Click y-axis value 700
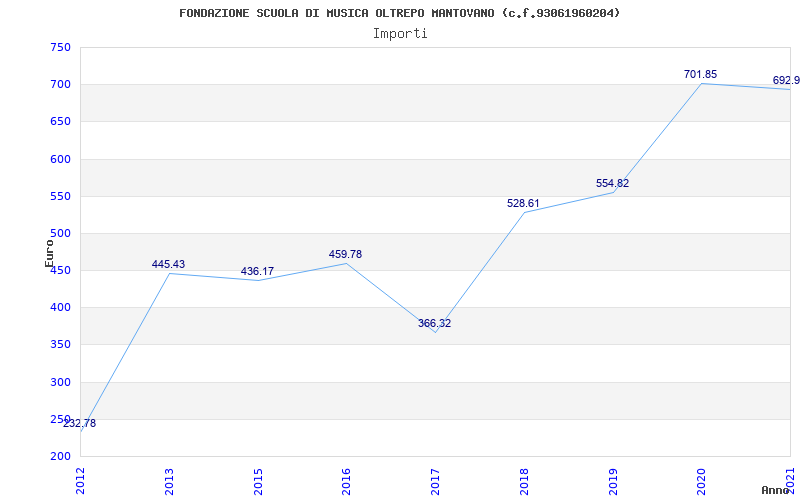Viewport: 800px width, 500px height. [x=60, y=85]
